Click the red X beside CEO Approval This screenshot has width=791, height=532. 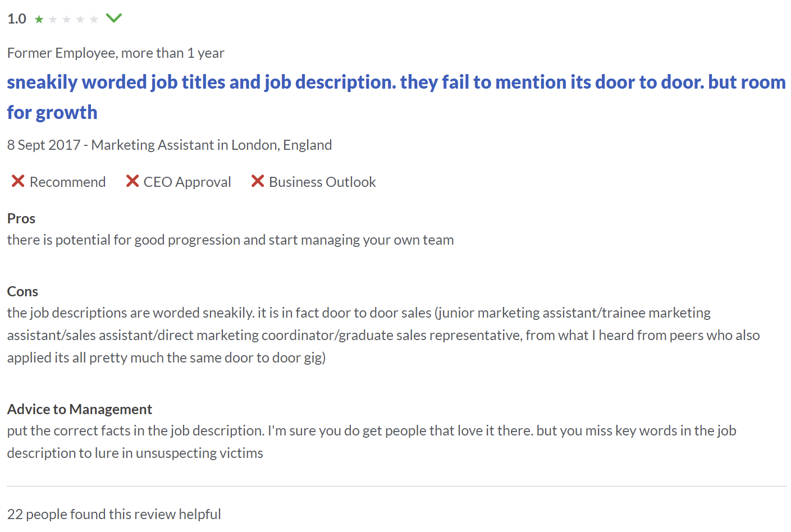(132, 181)
